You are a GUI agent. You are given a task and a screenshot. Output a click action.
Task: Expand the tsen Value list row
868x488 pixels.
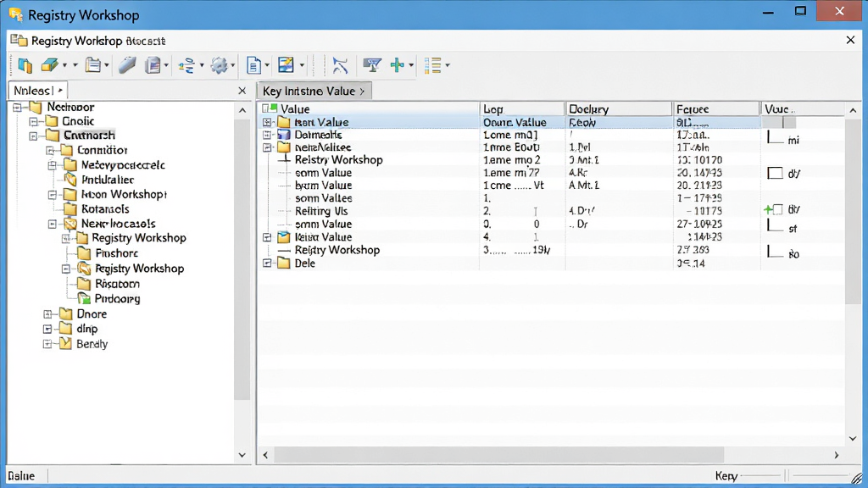267,122
